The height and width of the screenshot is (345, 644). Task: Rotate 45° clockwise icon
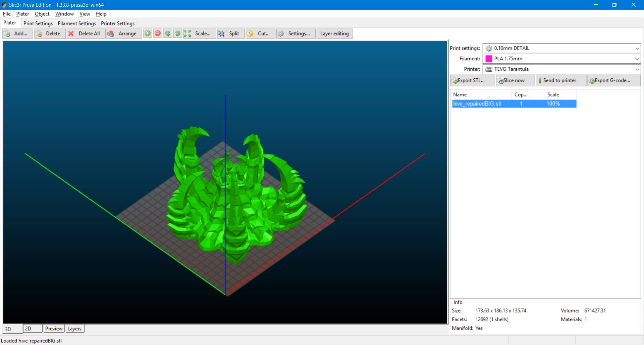pyautogui.click(x=178, y=33)
